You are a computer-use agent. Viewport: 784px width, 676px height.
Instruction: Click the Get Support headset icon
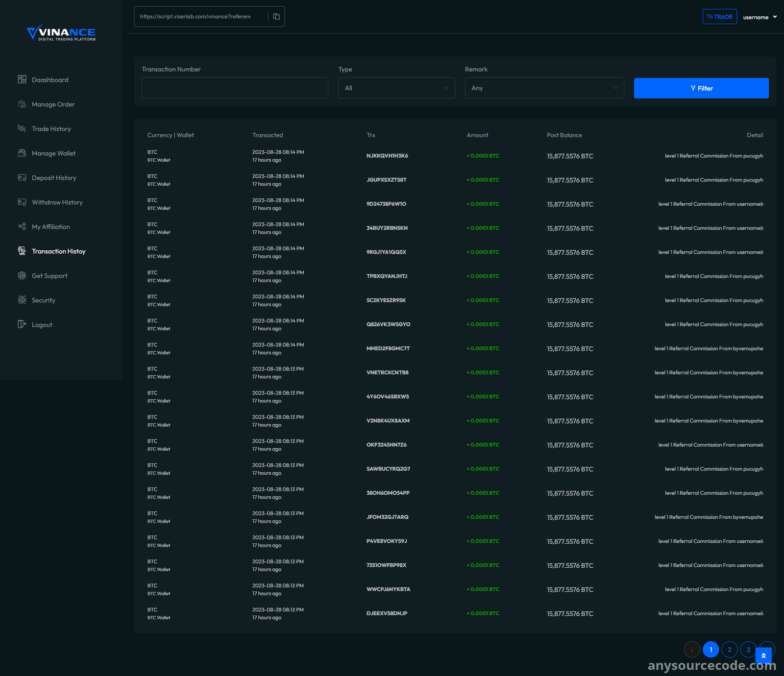coord(22,275)
